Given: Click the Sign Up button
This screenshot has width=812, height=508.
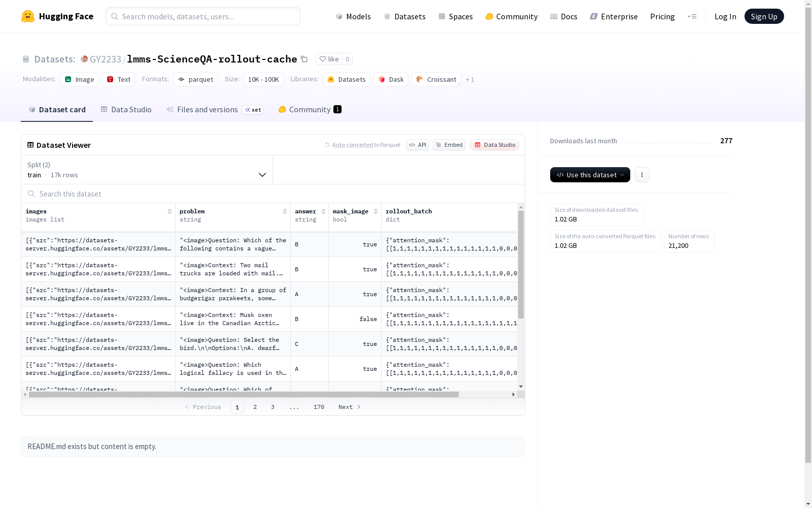Looking at the screenshot, I should tap(764, 16).
